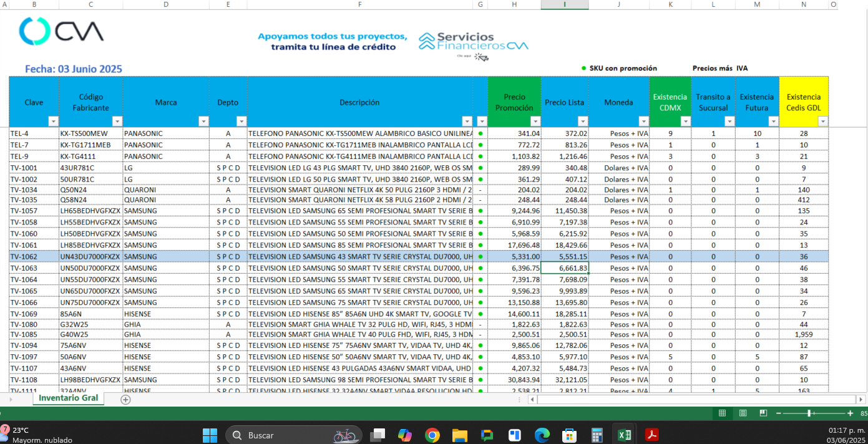Select column I header

(565, 4)
